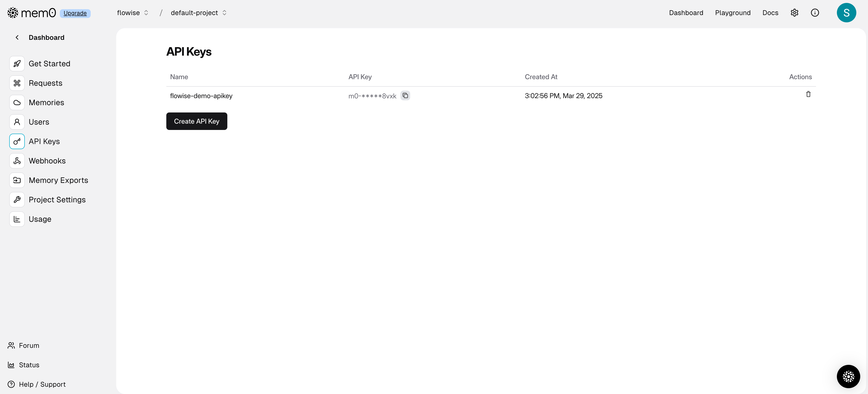Click the Get Started rocket icon
The image size is (868, 394).
click(17, 64)
